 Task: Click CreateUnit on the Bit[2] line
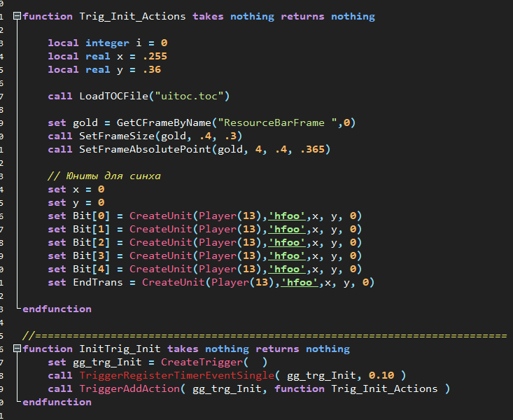click(161, 243)
